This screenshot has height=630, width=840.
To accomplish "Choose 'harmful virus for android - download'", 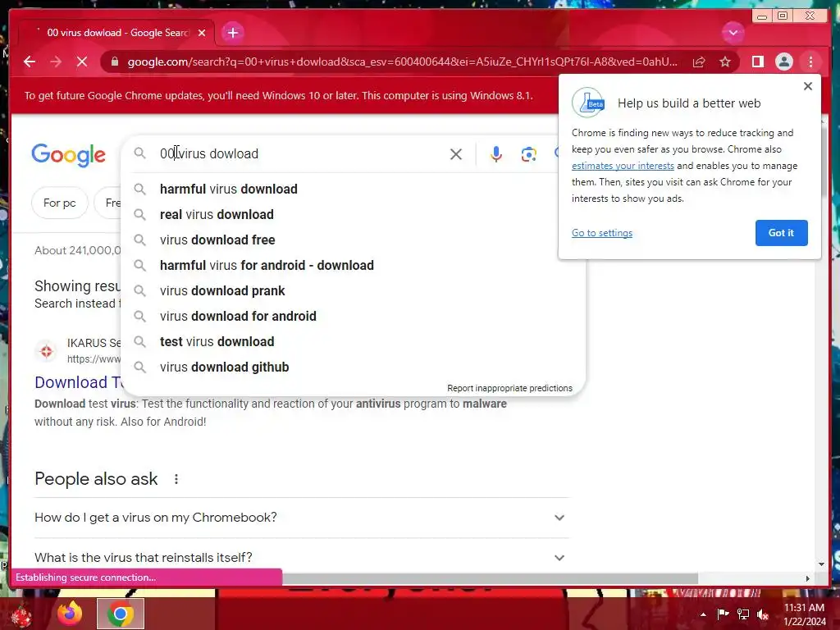I will [x=354, y=265].
